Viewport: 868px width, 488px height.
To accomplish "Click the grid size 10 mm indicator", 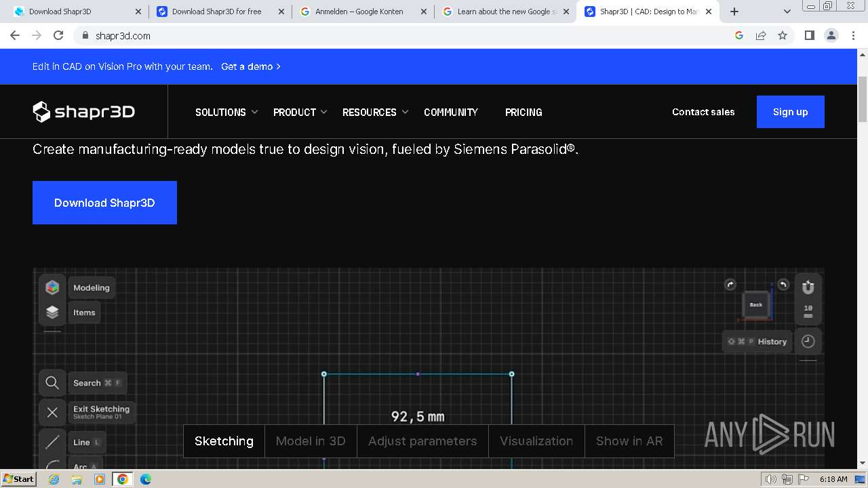I will click(808, 312).
